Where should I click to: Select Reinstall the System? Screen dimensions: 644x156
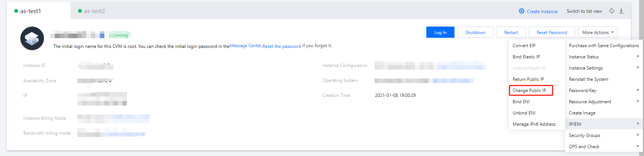click(588, 79)
